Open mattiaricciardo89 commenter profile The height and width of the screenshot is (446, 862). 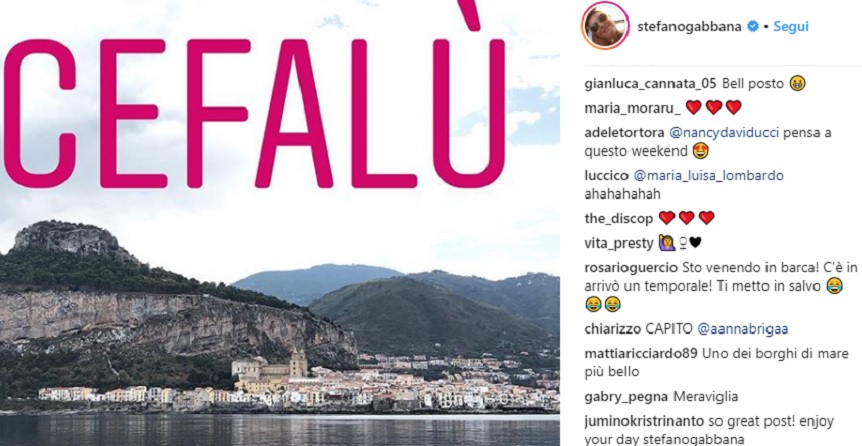tap(640, 354)
